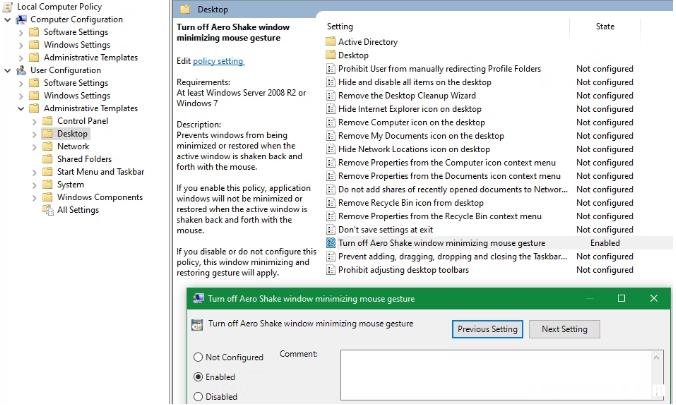Viewport: 676px width, 405px height.
Task: Expand Software Settings under Computer Configuration
Action: tap(21, 32)
